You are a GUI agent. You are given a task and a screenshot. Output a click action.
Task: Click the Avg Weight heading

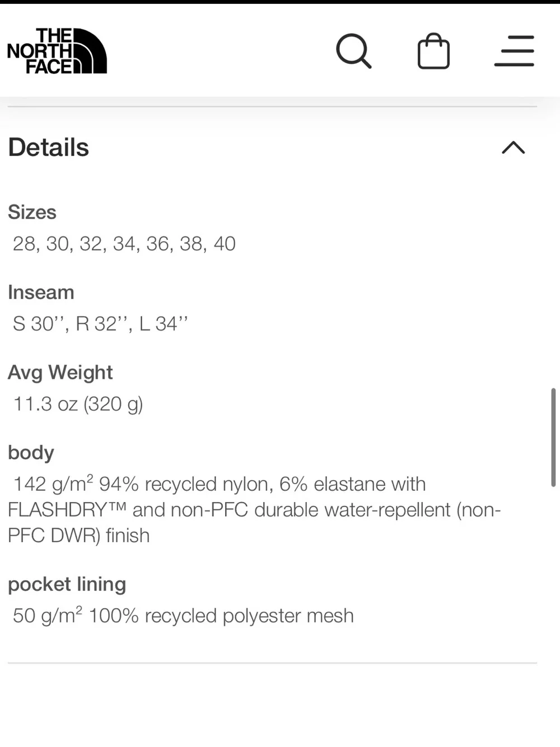point(60,373)
